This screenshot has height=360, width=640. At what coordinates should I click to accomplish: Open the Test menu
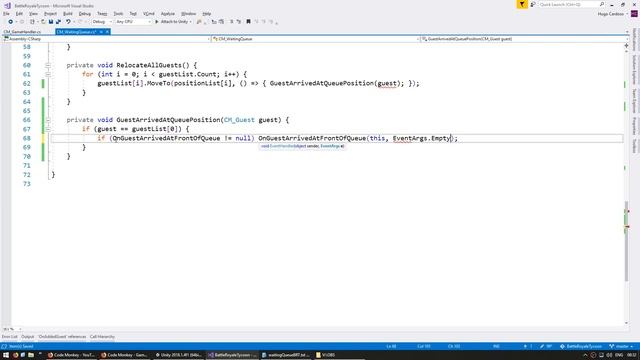pos(133,13)
